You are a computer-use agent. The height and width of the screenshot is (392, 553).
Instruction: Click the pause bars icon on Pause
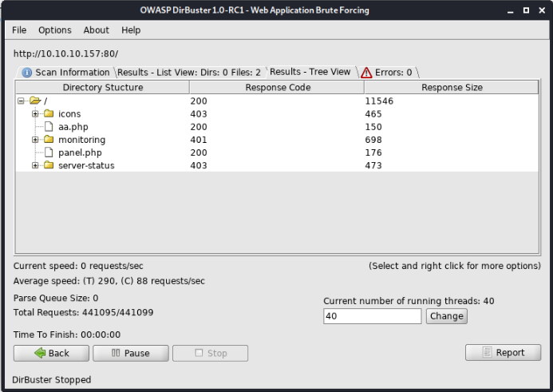(x=116, y=353)
